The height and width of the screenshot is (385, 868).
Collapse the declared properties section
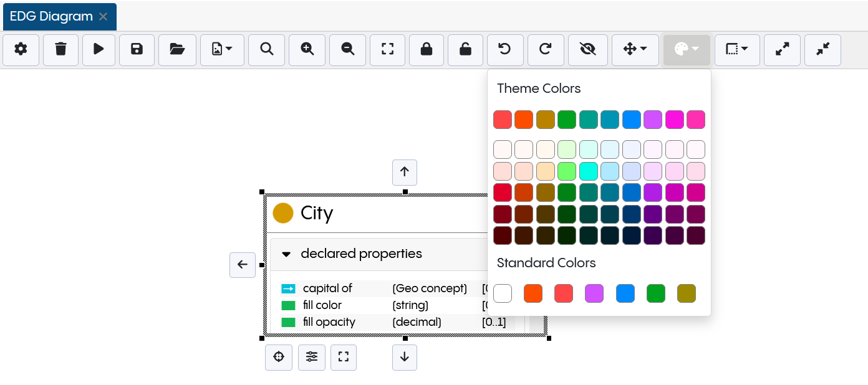coord(287,254)
